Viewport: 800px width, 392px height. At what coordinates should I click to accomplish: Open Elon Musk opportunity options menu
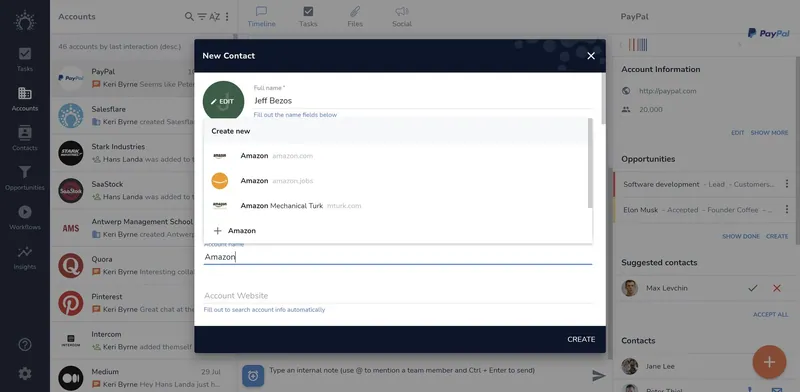(786, 209)
